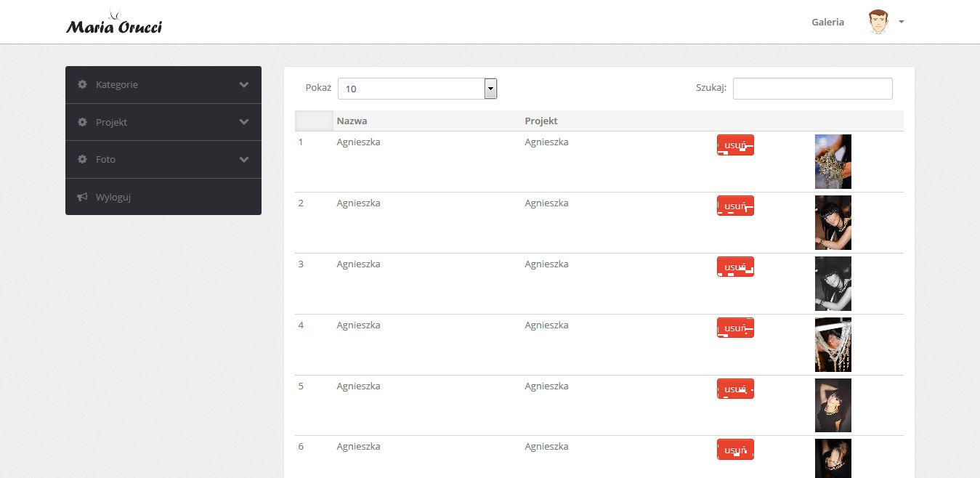Delete row 4 with usuń
This screenshot has height=478, width=980.
coord(735,328)
